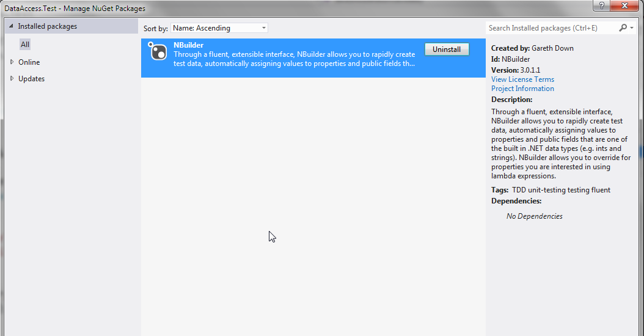Open the help question mark button
The width and height of the screenshot is (644, 336).
pos(601,5)
